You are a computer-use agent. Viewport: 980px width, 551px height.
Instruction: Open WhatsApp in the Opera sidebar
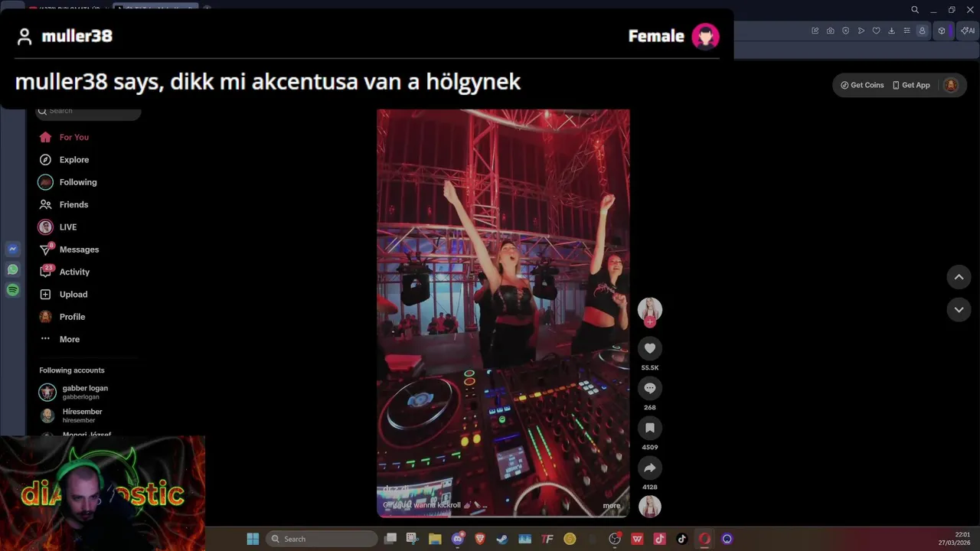click(x=12, y=269)
